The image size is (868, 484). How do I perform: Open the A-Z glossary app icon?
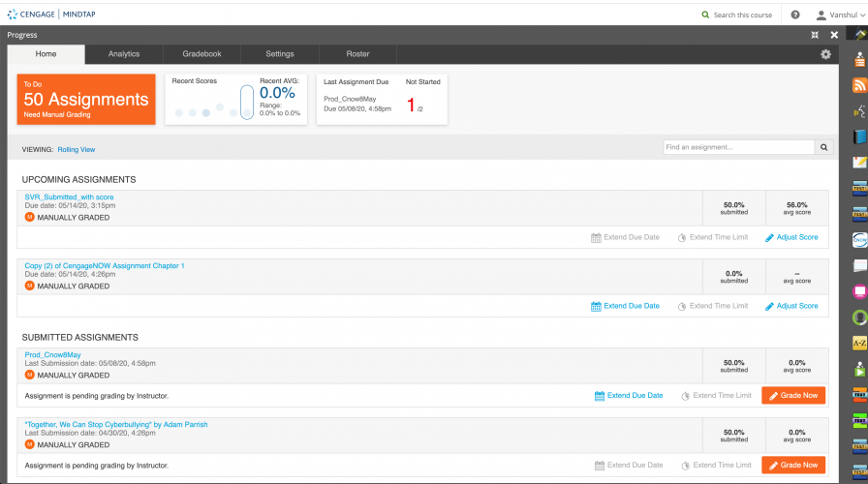coord(859,343)
